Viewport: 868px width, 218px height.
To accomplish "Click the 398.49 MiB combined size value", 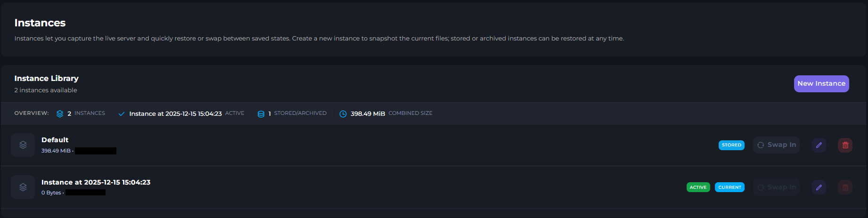I will click(368, 114).
